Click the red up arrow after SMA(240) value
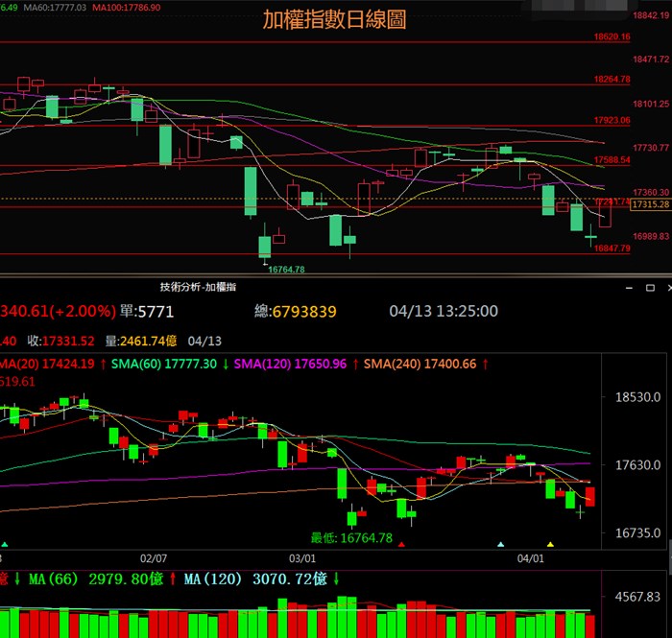Viewport: 672px width, 638px height. coord(485,364)
